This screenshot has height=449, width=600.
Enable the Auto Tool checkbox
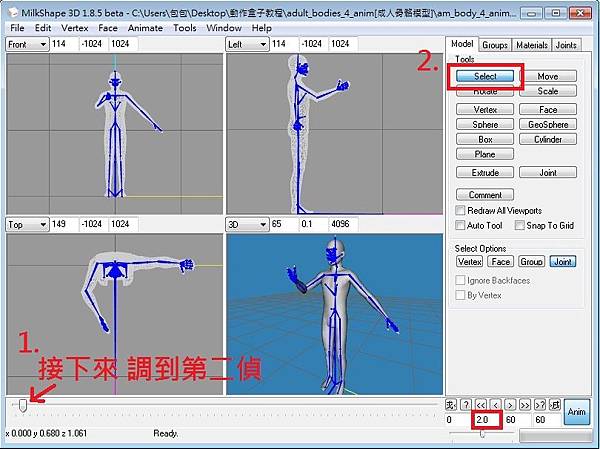point(460,225)
